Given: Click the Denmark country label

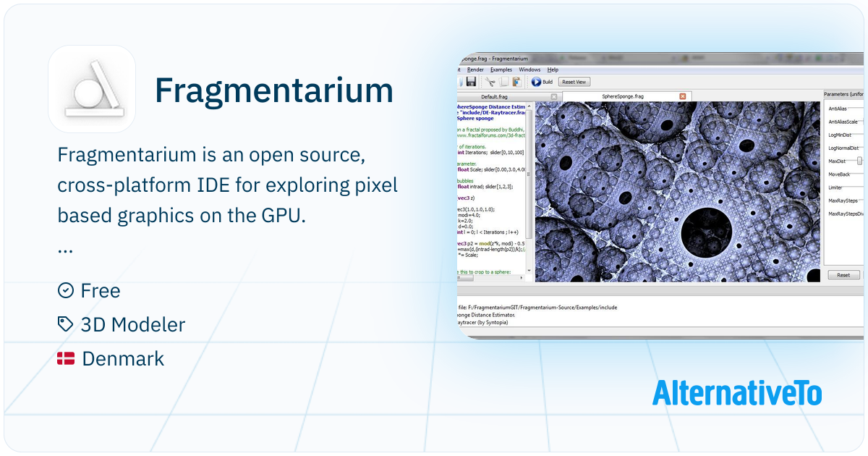Looking at the screenshot, I should point(123,359).
